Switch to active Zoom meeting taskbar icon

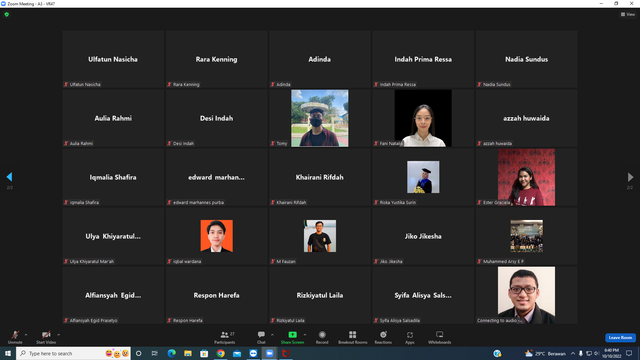(269, 353)
